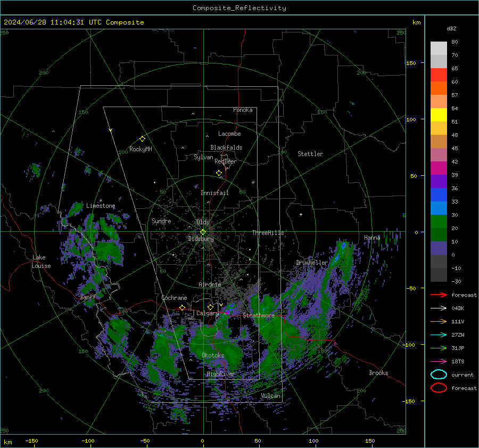The height and width of the screenshot is (448, 479).
Task: Select the yellow diamond at the Didsbury radar center
Action: pos(203,232)
